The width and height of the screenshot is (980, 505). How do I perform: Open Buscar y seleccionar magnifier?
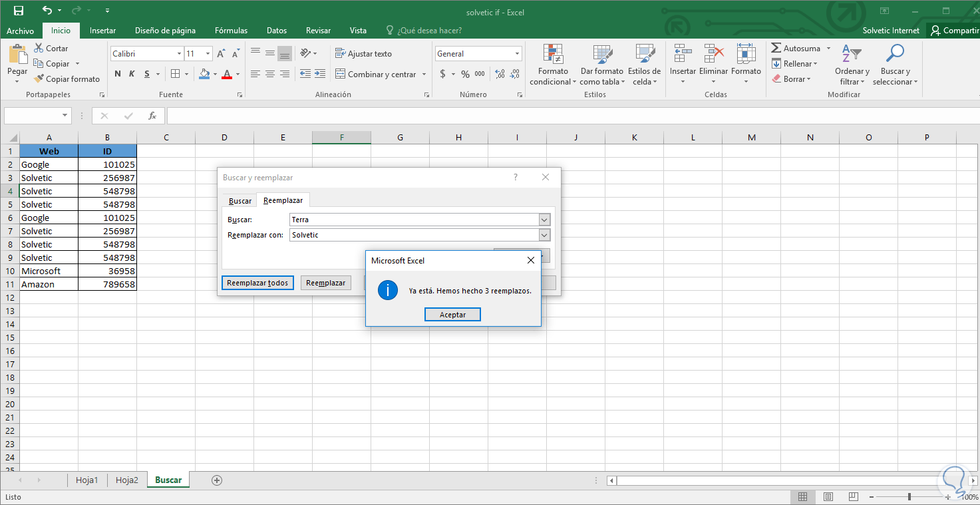pyautogui.click(x=895, y=54)
